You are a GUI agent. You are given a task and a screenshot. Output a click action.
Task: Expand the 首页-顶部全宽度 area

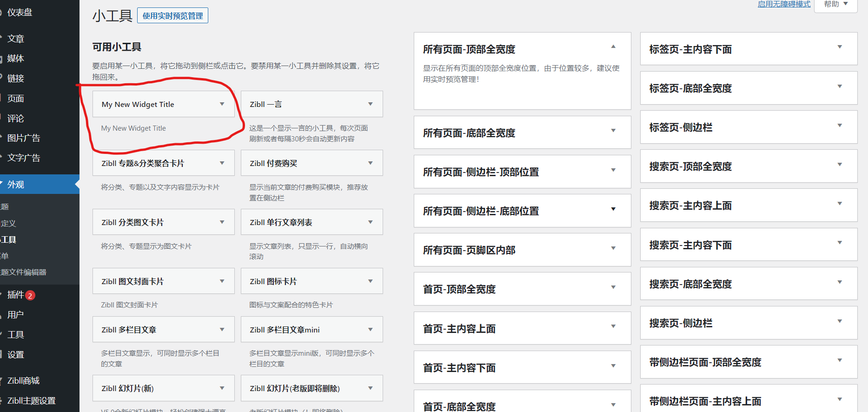point(613,287)
